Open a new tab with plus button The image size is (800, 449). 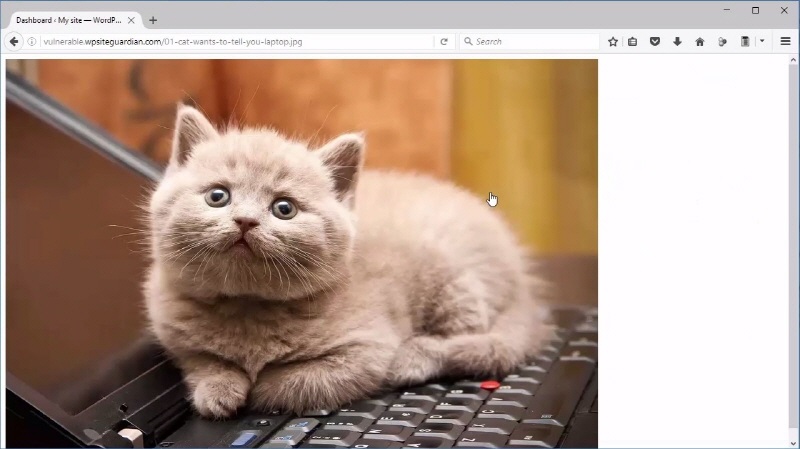[x=153, y=20]
